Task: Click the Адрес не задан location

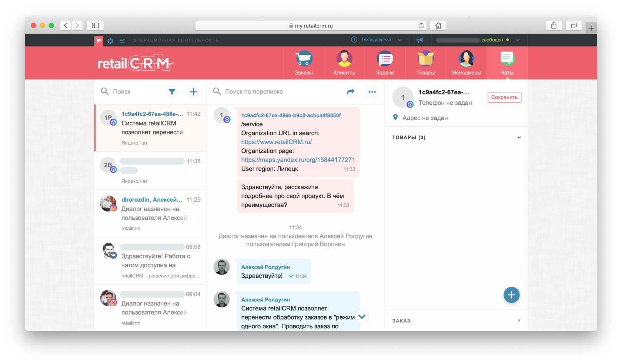Action: pyautogui.click(x=425, y=118)
